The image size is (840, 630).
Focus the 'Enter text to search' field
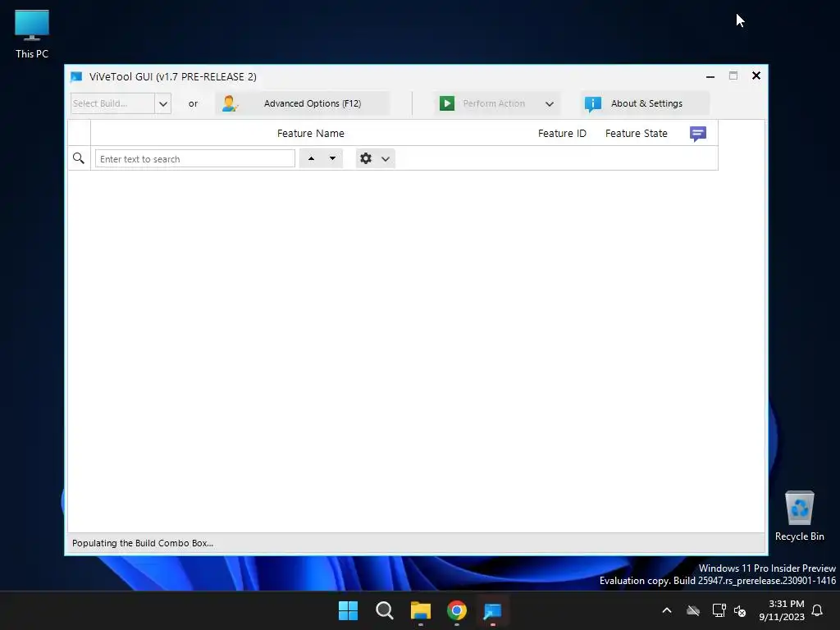click(195, 158)
